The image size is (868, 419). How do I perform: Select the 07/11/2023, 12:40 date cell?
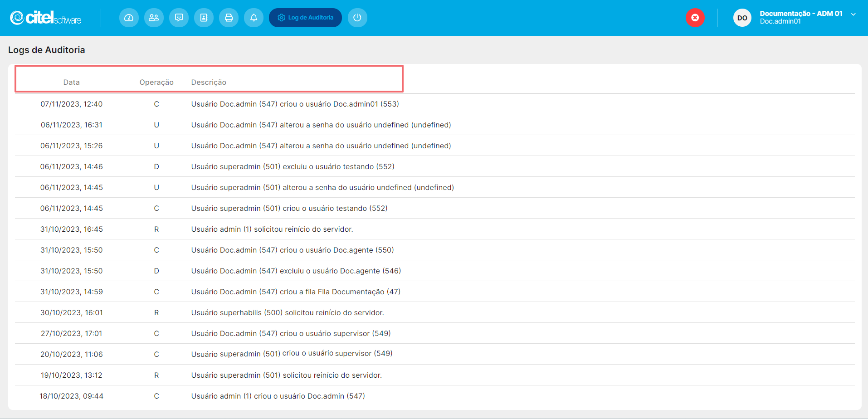point(72,104)
